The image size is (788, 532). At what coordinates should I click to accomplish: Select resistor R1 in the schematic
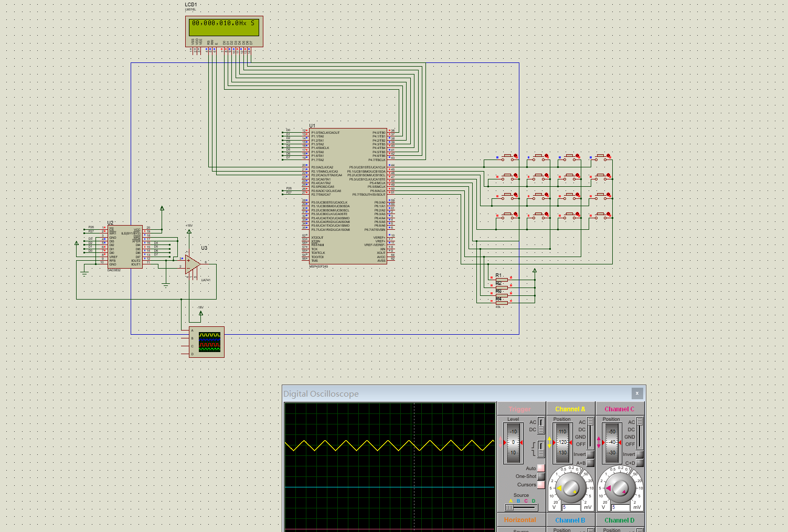(x=502, y=279)
